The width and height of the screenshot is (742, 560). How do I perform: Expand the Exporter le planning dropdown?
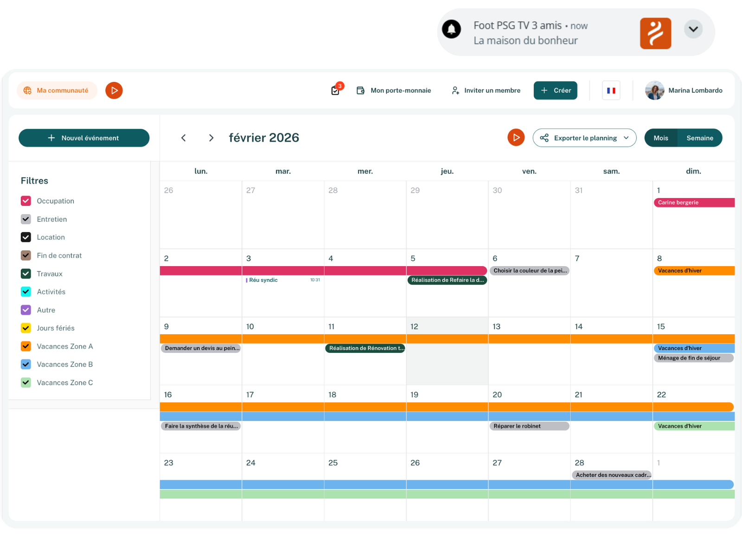[x=584, y=138]
